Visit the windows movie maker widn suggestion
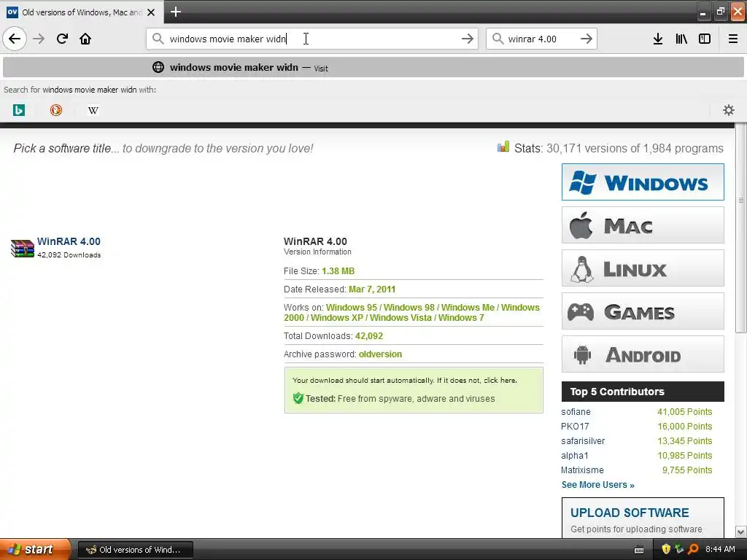Viewport: 747px width, 560px height. [x=373, y=67]
